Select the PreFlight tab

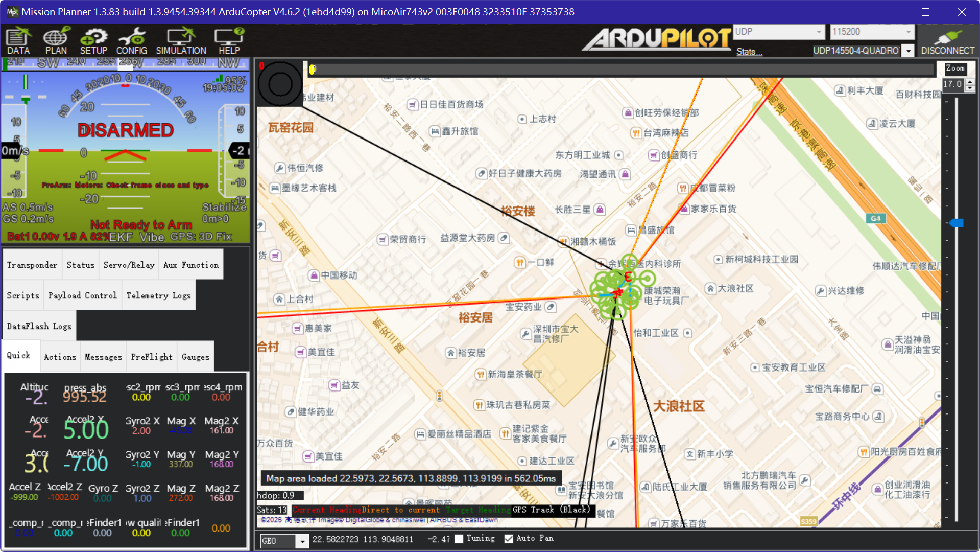151,357
